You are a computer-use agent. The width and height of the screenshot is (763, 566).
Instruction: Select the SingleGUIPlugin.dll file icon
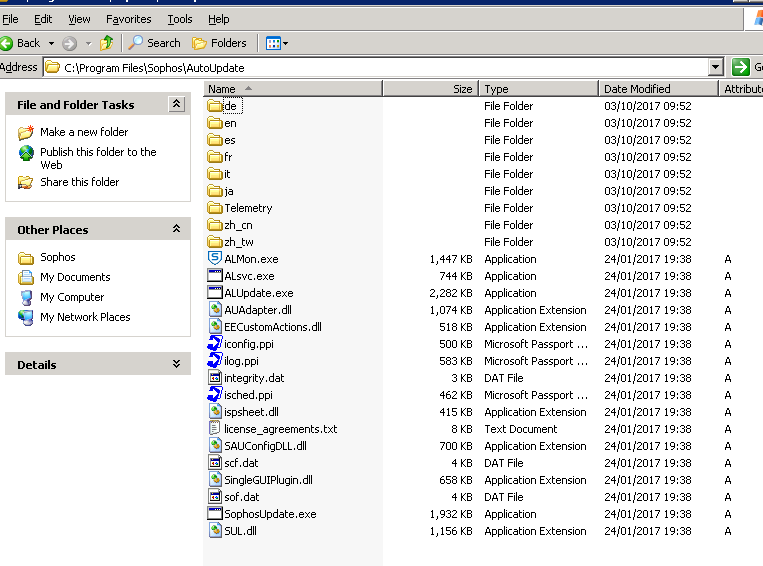tap(215, 479)
